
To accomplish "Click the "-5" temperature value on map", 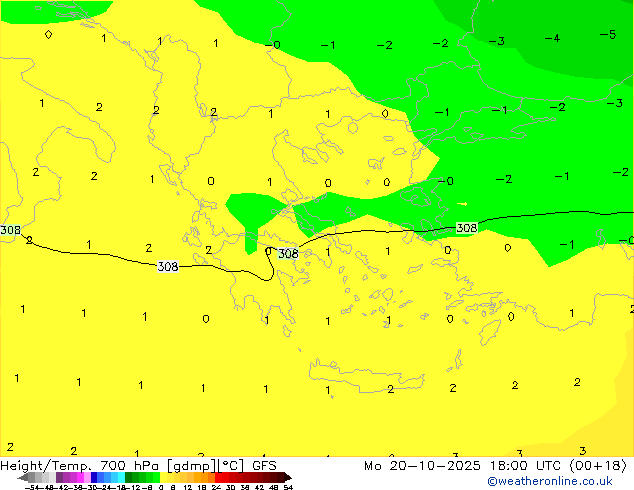I will (x=608, y=35).
